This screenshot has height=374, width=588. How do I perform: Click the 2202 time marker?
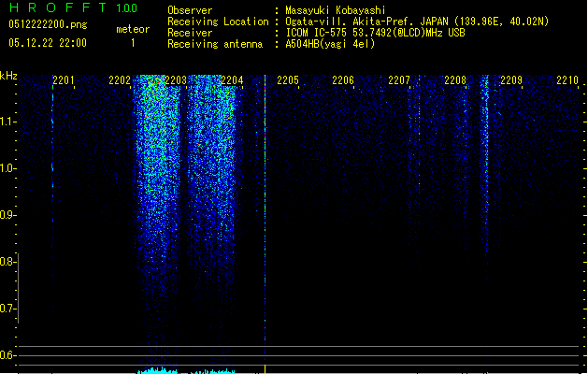click(x=120, y=79)
